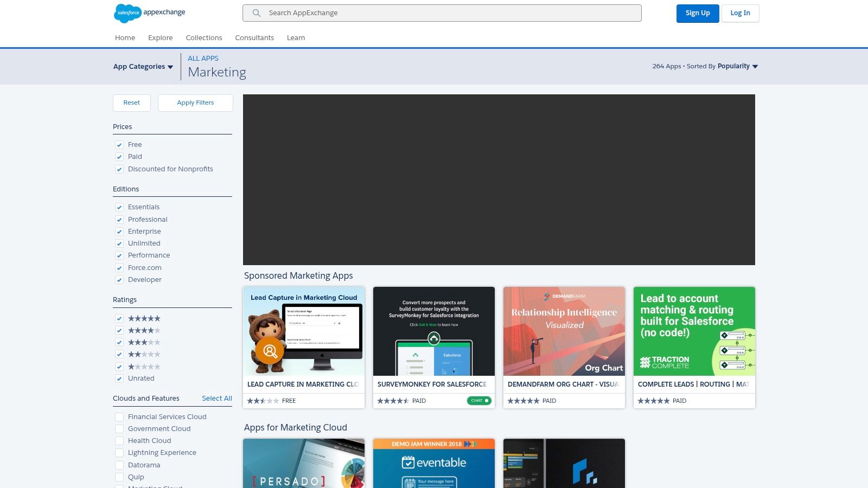This screenshot has height=488, width=868.
Task: Uncheck the Essentials edition
Action: [x=119, y=207]
